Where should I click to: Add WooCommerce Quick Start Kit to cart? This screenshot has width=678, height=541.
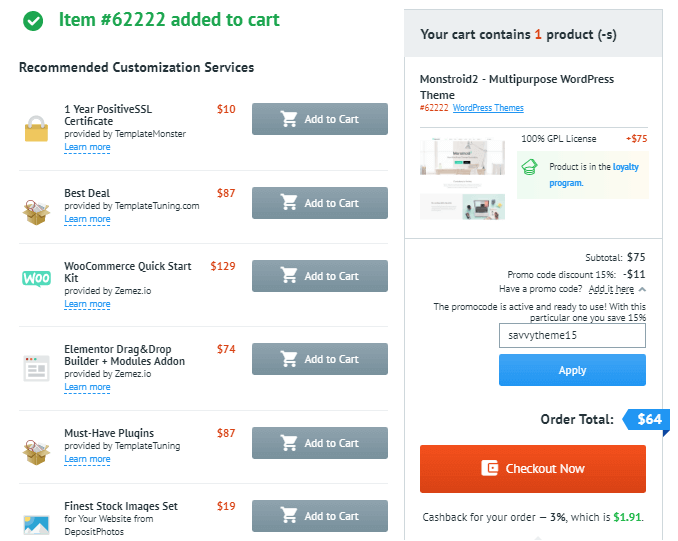tap(320, 276)
